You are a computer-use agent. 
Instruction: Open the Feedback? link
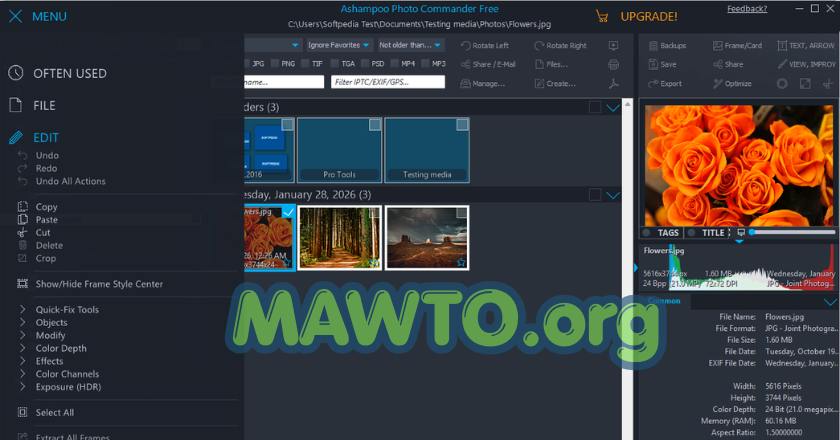747,9
